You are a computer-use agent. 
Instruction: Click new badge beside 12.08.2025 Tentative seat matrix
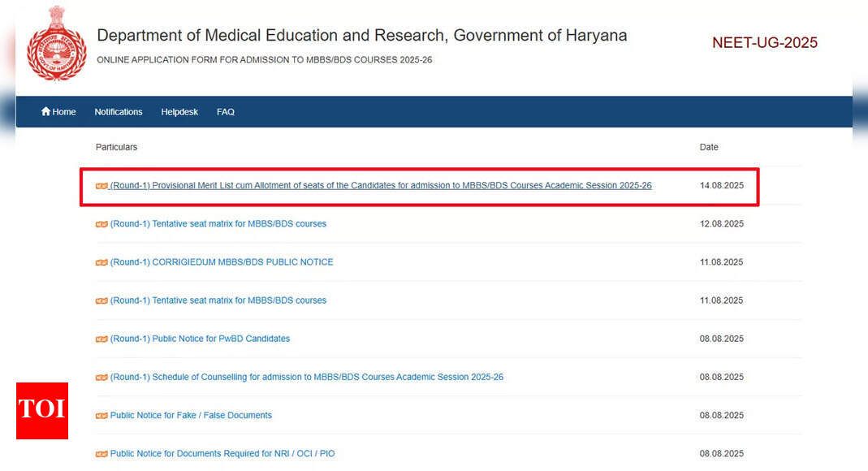pos(101,224)
